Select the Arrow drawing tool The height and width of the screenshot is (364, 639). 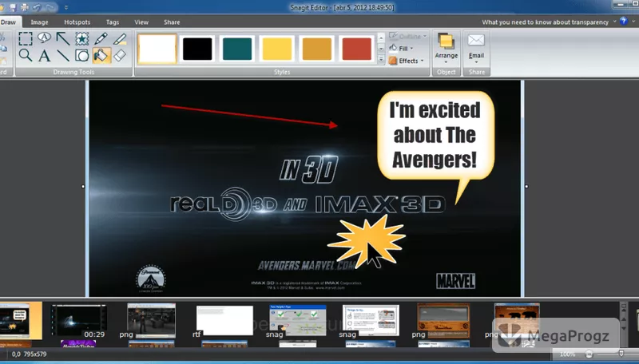click(x=63, y=38)
